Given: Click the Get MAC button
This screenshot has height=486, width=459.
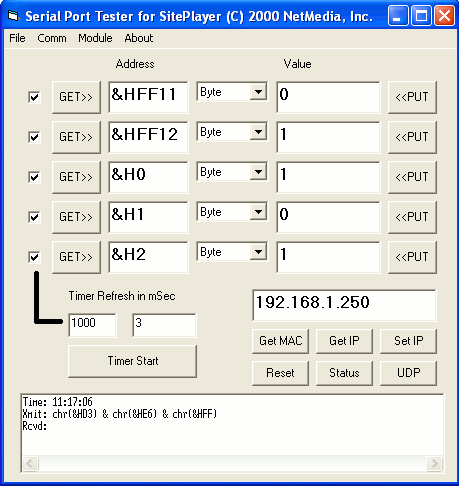Looking at the screenshot, I should (280, 341).
